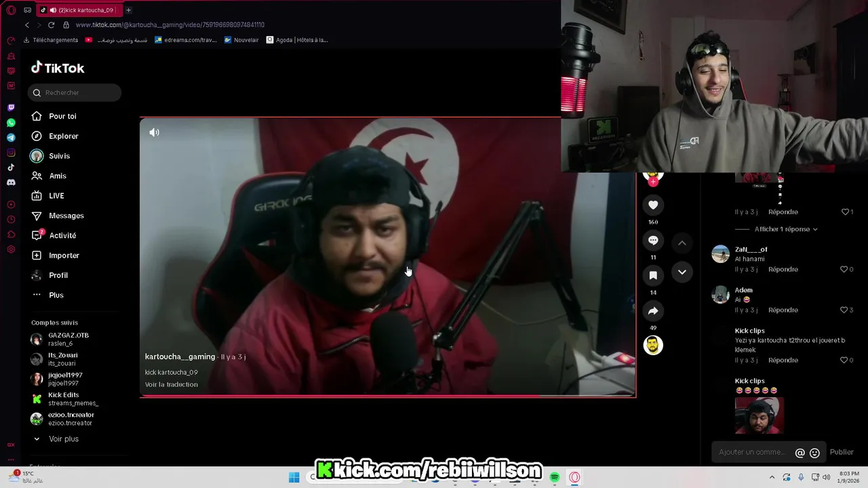Mute the video sound

(155, 132)
